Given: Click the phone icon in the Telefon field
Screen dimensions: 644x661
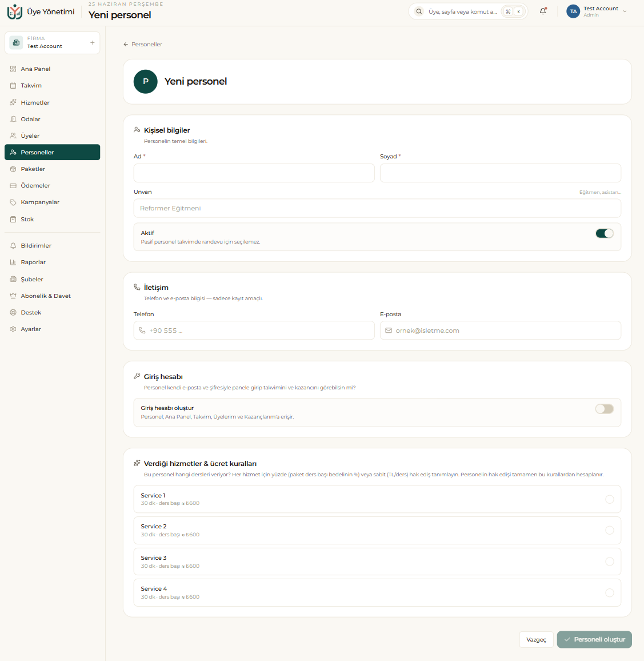Looking at the screenshot, I should 142,330.
